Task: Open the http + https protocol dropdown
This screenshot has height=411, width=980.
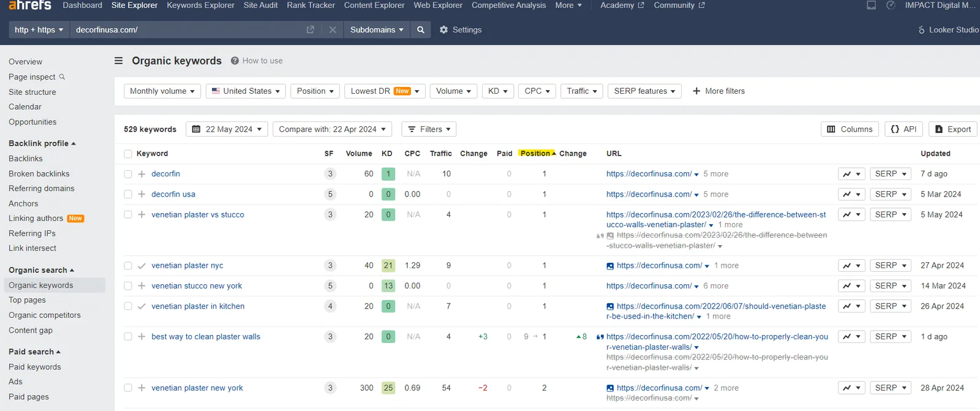Action: click(39, 29)
